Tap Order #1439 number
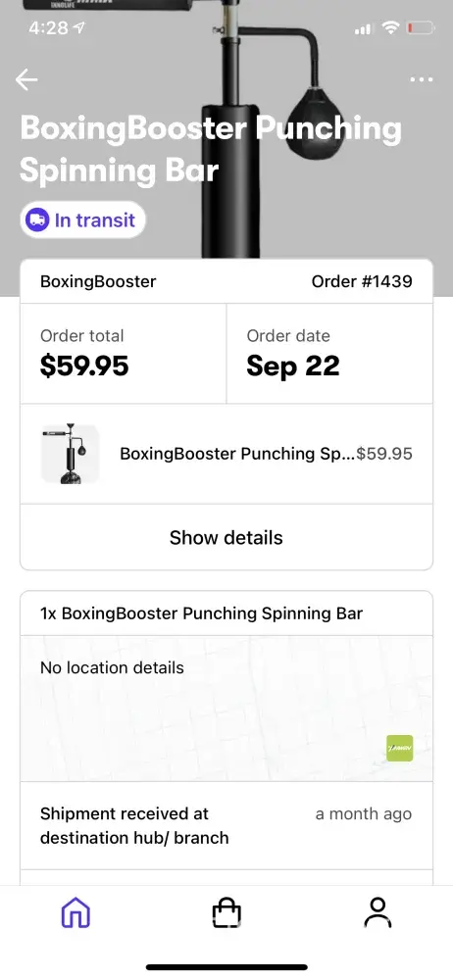Image resolution: width=453 pixels, height=980 pixels. pos(362,281)
